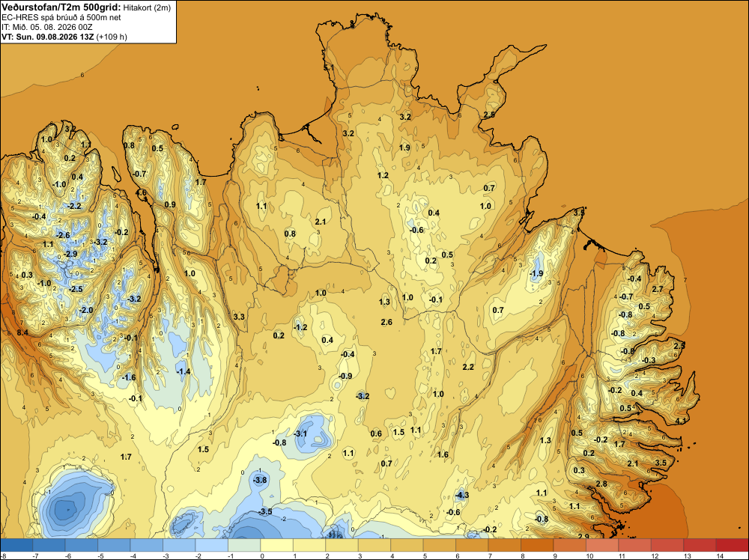Select the 2.6 temperature label
749x560 pixels.
(386, 322)
